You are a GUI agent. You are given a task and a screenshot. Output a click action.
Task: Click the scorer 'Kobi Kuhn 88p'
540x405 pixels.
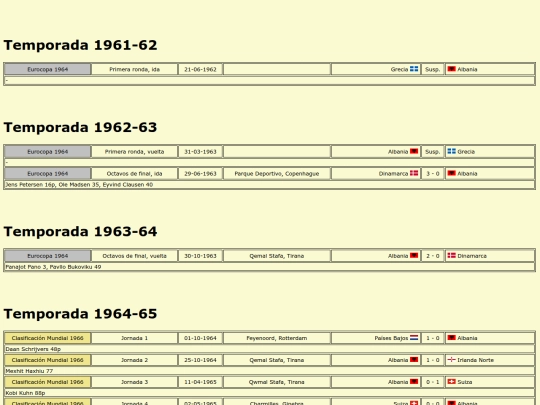[25, 393]
